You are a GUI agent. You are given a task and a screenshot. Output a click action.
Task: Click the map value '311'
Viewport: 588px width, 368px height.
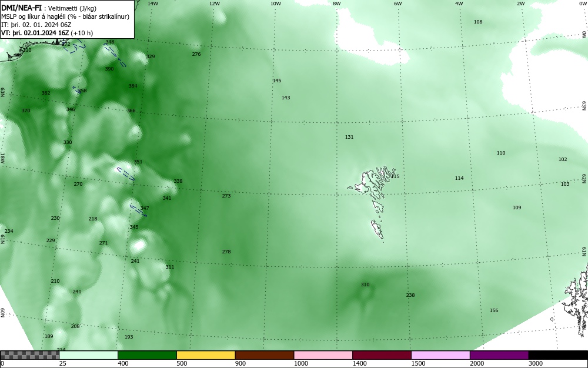coord(170,267)
